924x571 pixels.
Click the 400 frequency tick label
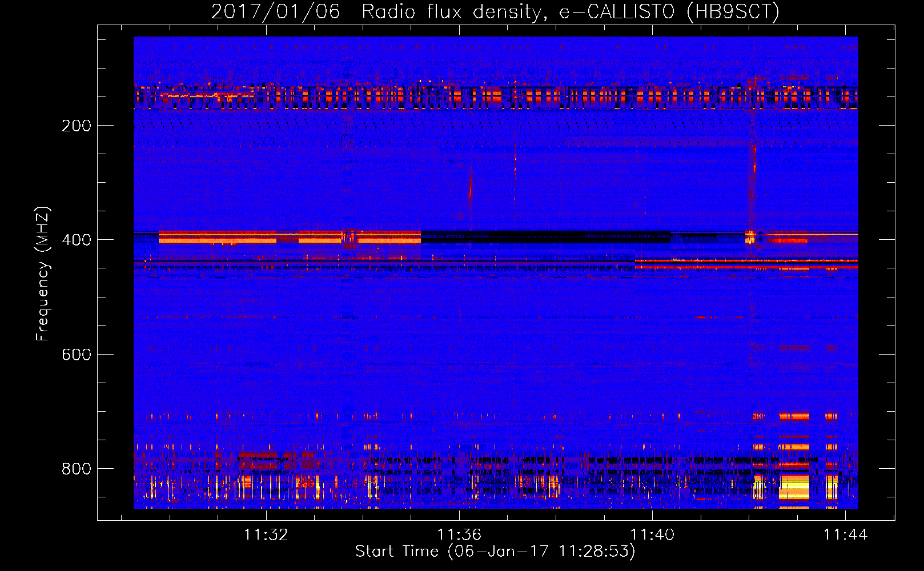(77, 240)
